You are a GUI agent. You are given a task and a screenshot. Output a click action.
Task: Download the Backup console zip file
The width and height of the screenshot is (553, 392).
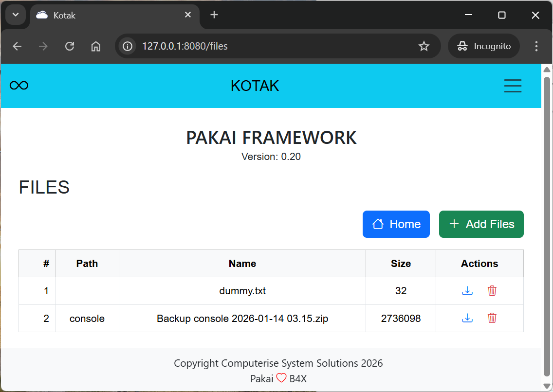point(467,318)
